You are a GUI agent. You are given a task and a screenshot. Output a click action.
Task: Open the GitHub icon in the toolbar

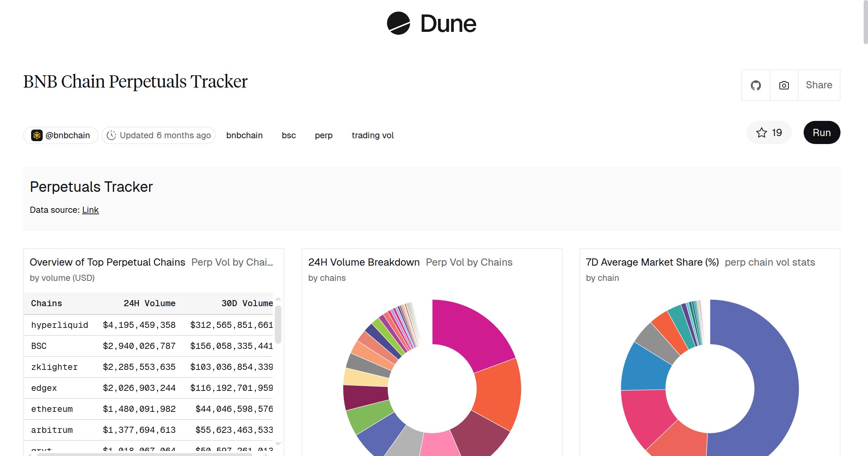click(x=756, y=85)
